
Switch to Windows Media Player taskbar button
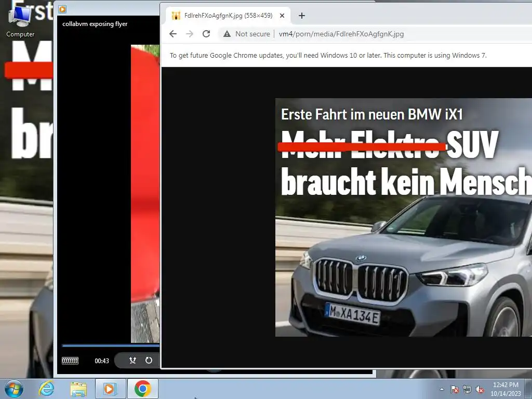point(110,389)
